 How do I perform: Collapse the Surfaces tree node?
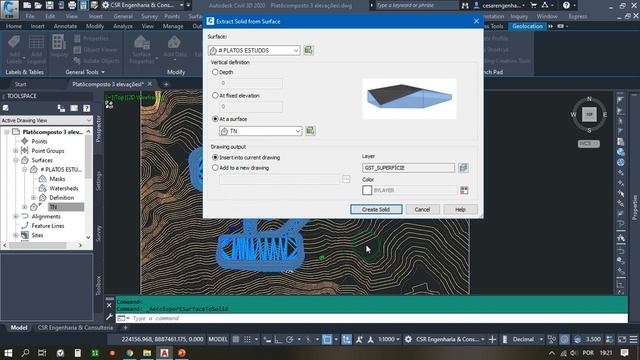16,160
